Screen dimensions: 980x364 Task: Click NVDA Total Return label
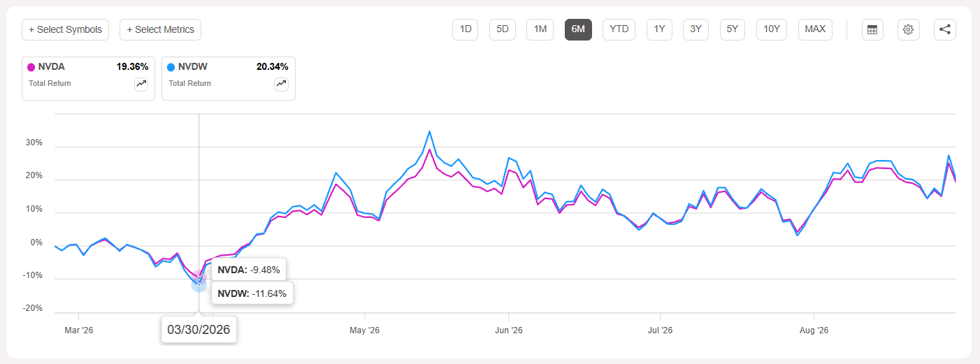click(50, 83)
